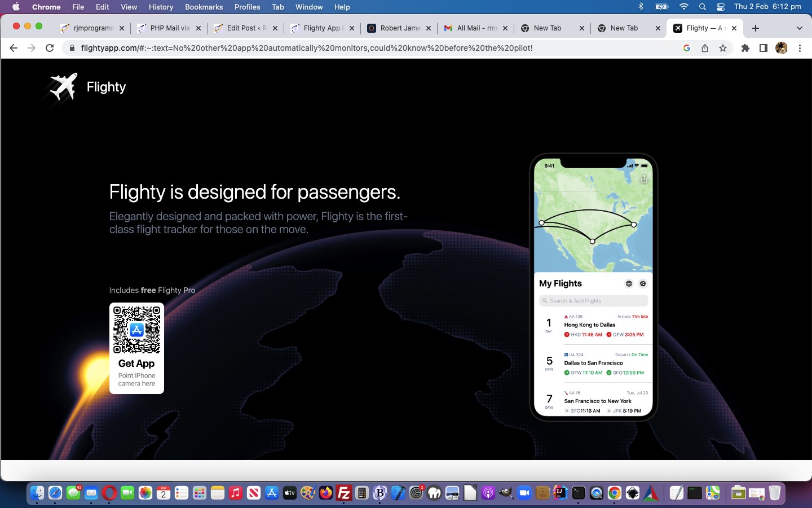This screenshot has height=508, width=812.
Task: Click the date and time in menu bar
Action: [x=767, y=7]
